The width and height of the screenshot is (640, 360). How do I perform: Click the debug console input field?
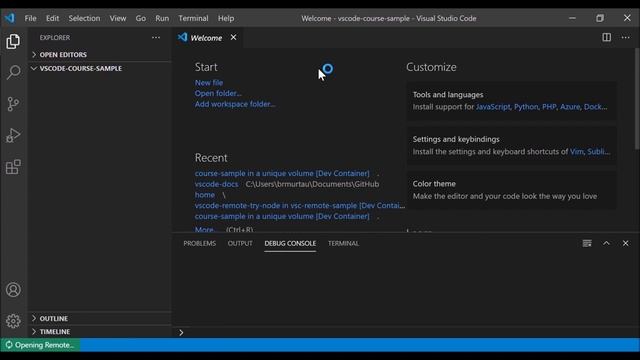click(x=408, y=332)
